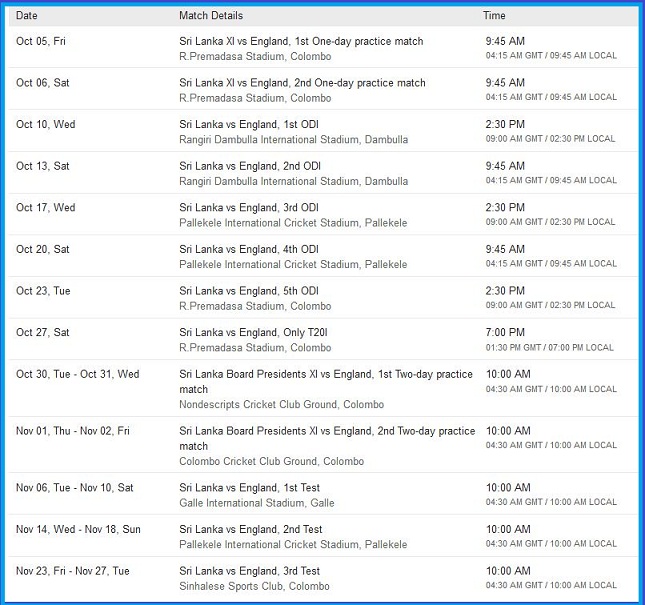Click the 9:45 AM time for 4th ODI
Viewport: 645px width, 605px height.
tap(505, 249)
